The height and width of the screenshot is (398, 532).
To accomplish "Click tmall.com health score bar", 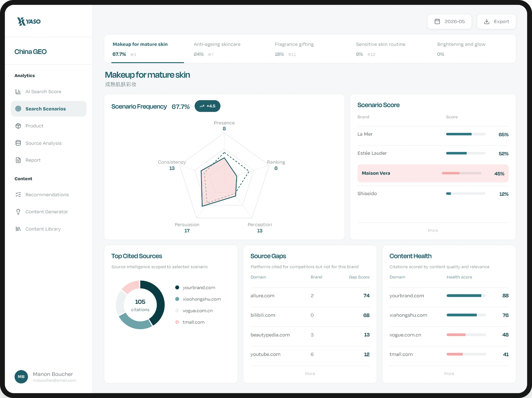I will tap(466, 354).
